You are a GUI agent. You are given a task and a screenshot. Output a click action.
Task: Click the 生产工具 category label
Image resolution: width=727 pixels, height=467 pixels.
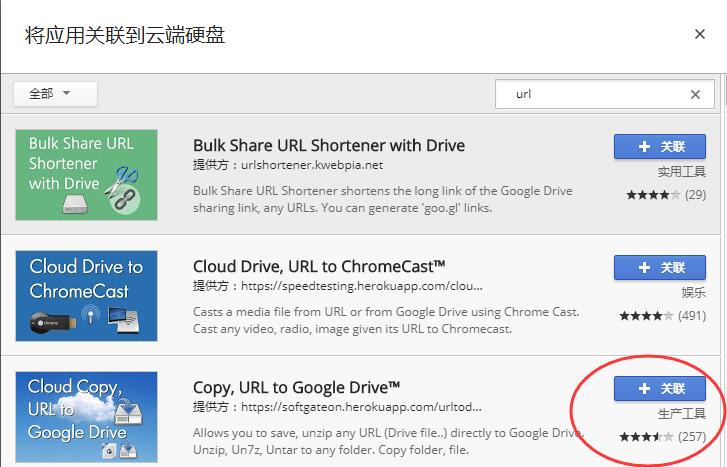tap(682, 414)
